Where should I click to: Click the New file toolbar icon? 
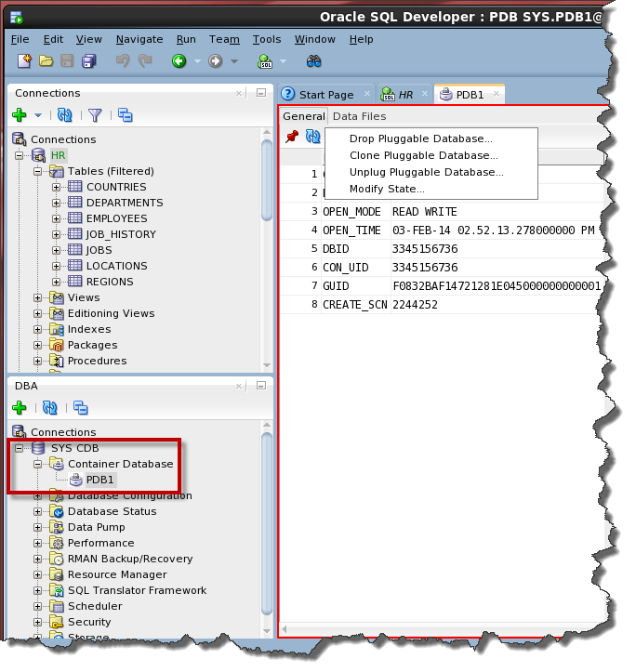click(x=24, y=61)
